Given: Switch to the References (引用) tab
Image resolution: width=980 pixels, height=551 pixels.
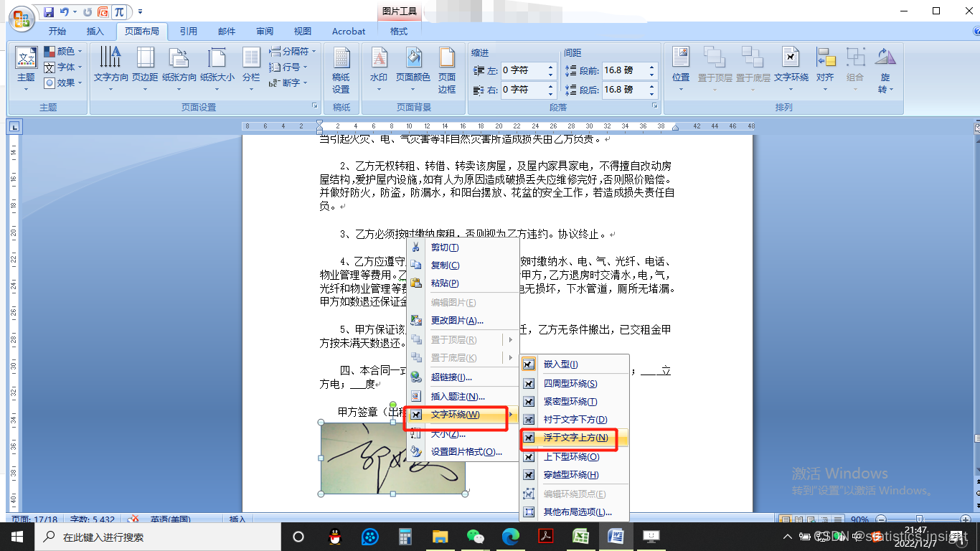Looking at the screenshot, I should (189, 31).
